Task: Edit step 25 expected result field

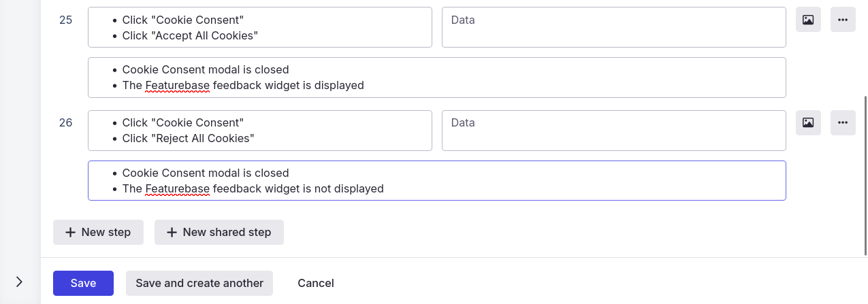Action: coord(436,78)
